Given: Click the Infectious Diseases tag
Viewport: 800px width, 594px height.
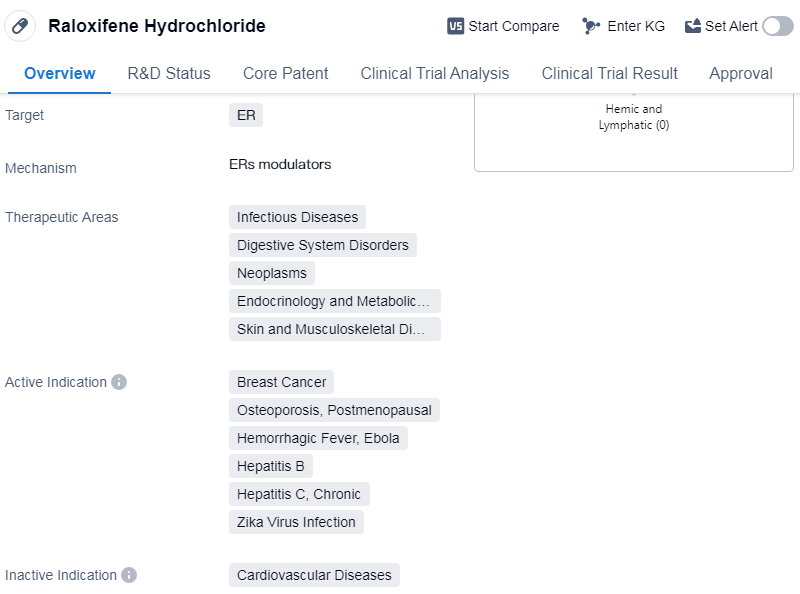Looking at the screenshot, I should pyautogui.click(x=297, y=217).
